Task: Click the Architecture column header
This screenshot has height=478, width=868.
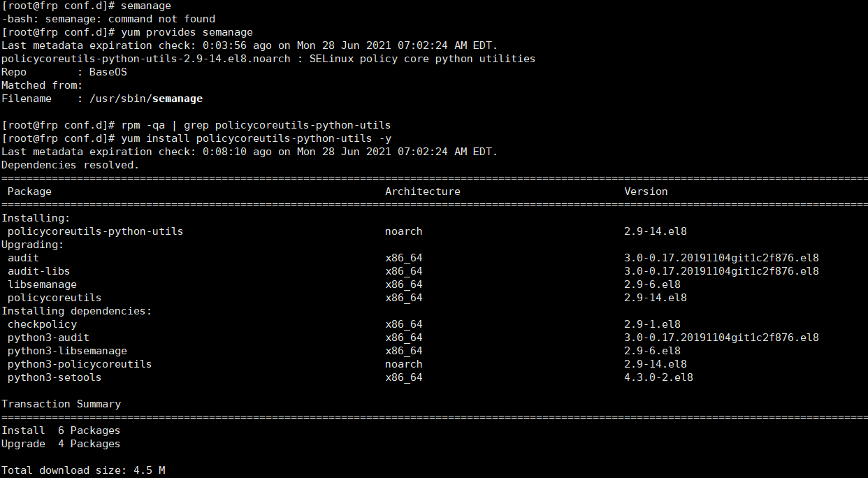Action: coord(422,191)
